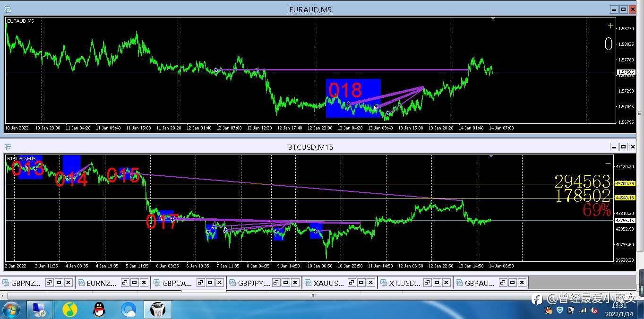The height and width of the screenshot is (319, 644).
Task: Click the vertical scrollbar beside the EURAUD chart
Action: (x=641, y=113)
